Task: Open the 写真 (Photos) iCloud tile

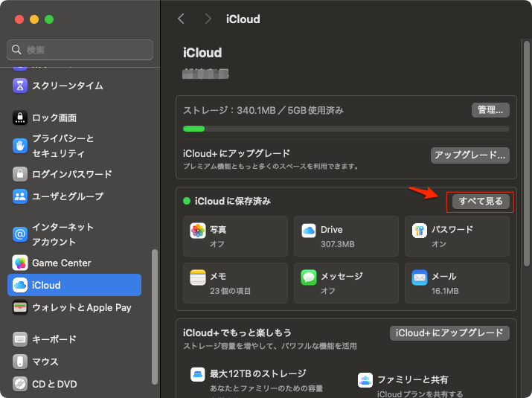Action: pyautogui.click(x=235, y=237)
